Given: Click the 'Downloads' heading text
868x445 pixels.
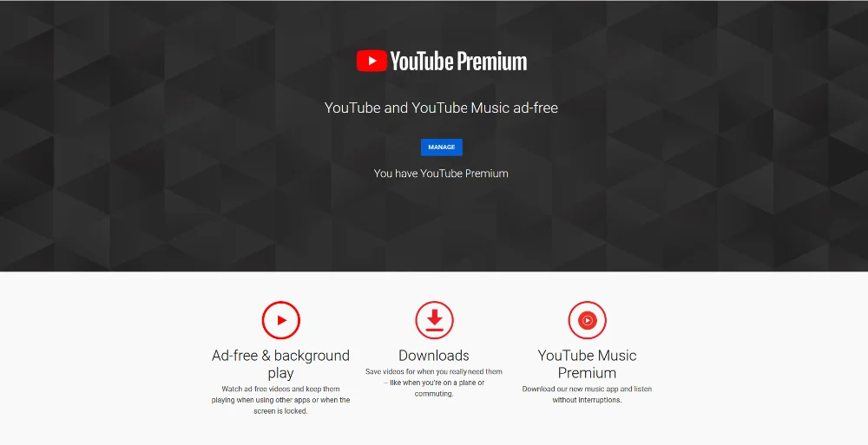Looking at the screenshot, I should [434, 356].
